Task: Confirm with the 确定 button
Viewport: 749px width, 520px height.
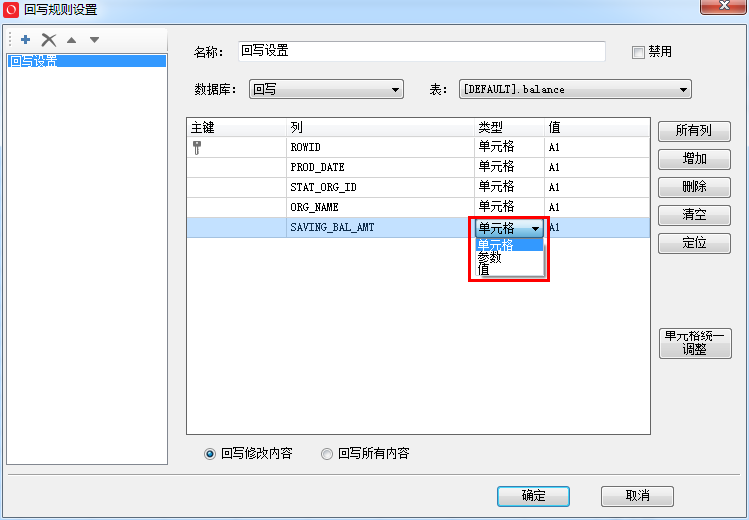Action: 533,496
